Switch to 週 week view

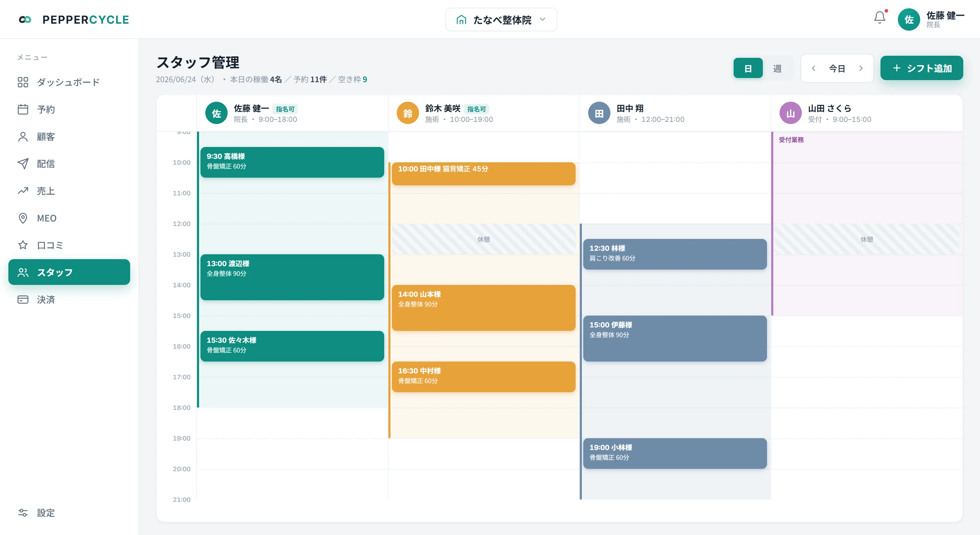(x=777, y=68)
